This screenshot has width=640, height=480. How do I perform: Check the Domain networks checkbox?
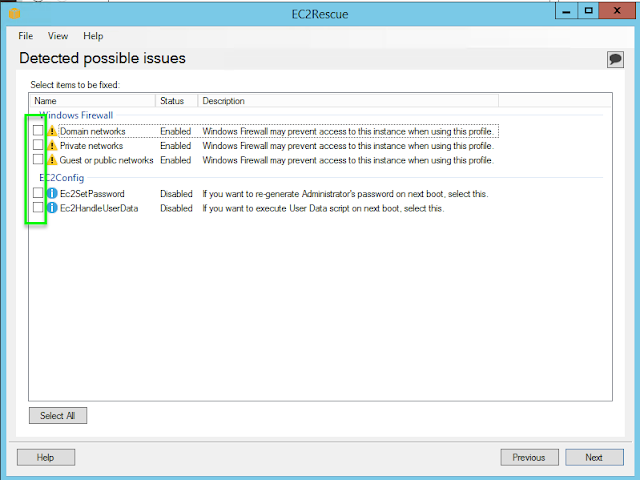pos(38,130)
